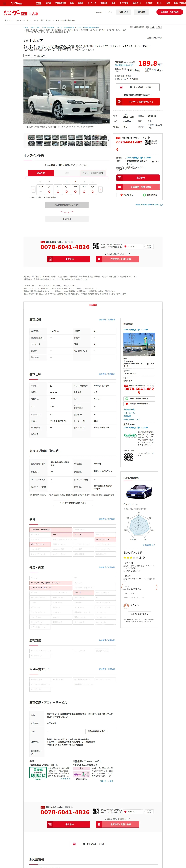This screenshot has width=186, height=868.
Task: Click the print icon beside the A4 button
Action: [147, 27]
